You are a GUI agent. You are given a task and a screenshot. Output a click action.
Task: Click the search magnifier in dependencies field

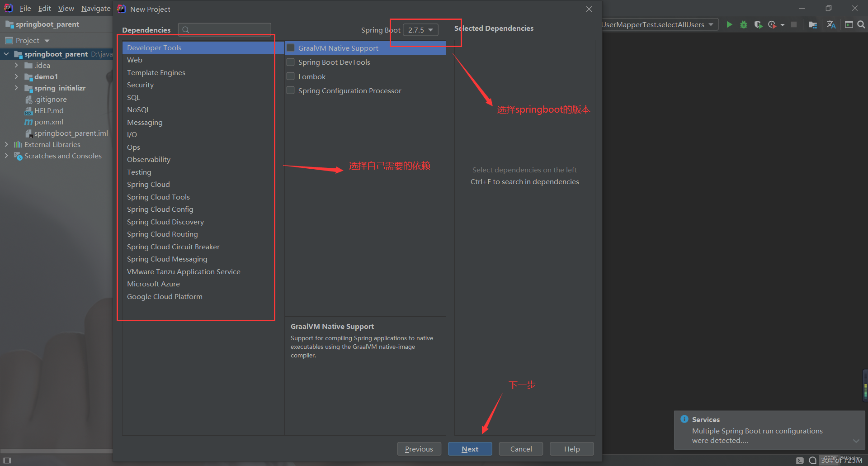[185, 30]
